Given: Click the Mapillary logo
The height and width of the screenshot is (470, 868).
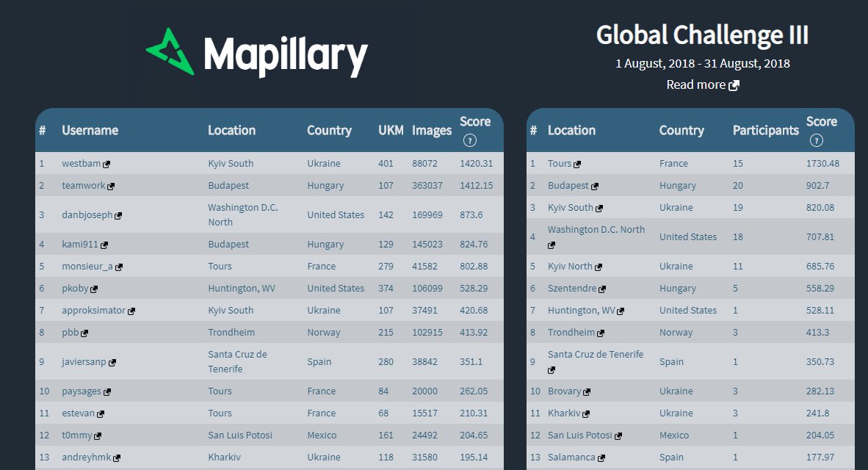Looking at the screenshot, I should click(256, 53).
